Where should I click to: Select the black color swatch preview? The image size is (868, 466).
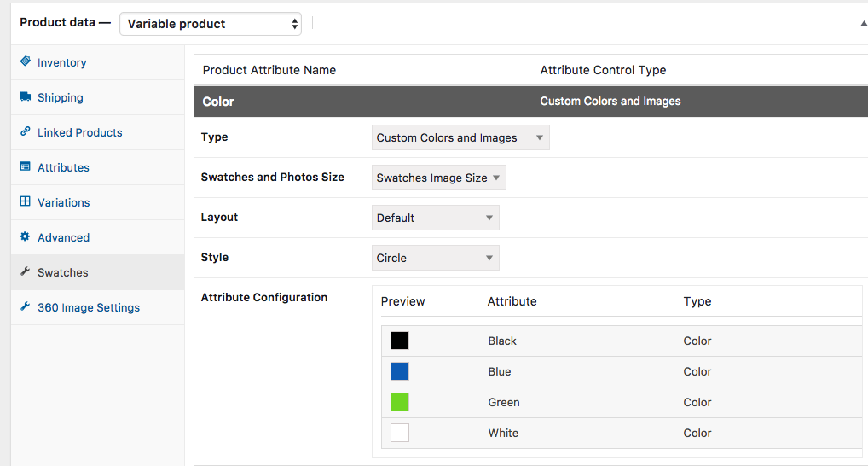coord(400,341)
